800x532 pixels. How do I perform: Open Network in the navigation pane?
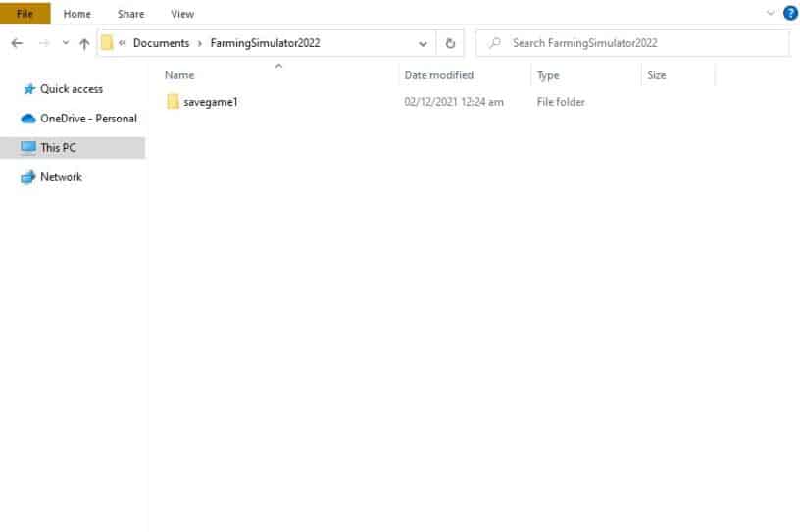tap(61, 177)
